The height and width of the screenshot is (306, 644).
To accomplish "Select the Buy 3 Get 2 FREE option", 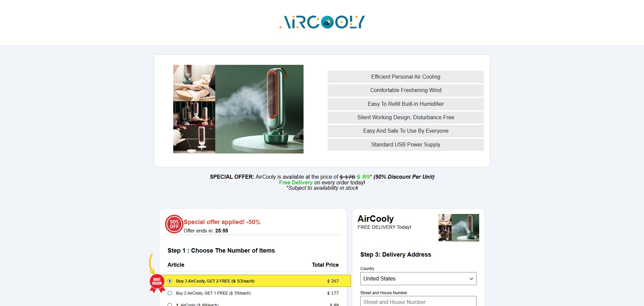I will (170, 281).
